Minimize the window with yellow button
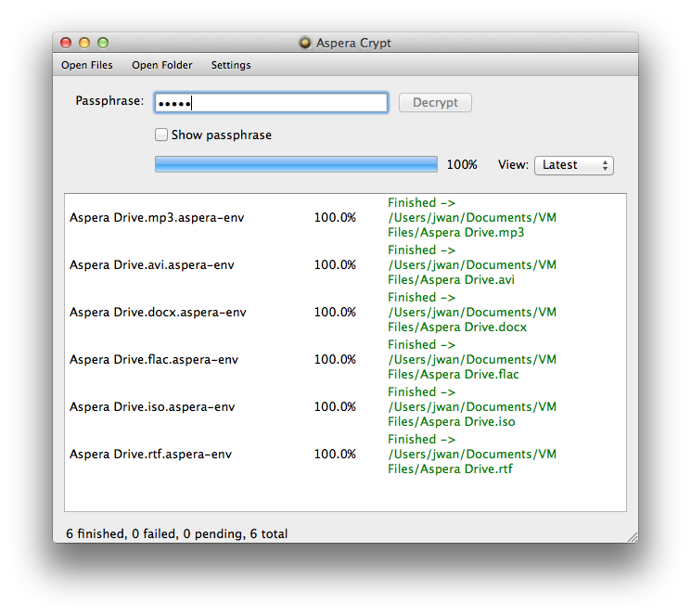 tap(84, 43)
